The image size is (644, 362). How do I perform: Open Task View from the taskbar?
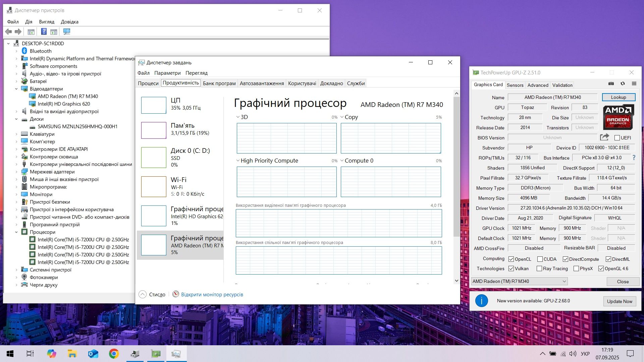(x=30, y=354)
